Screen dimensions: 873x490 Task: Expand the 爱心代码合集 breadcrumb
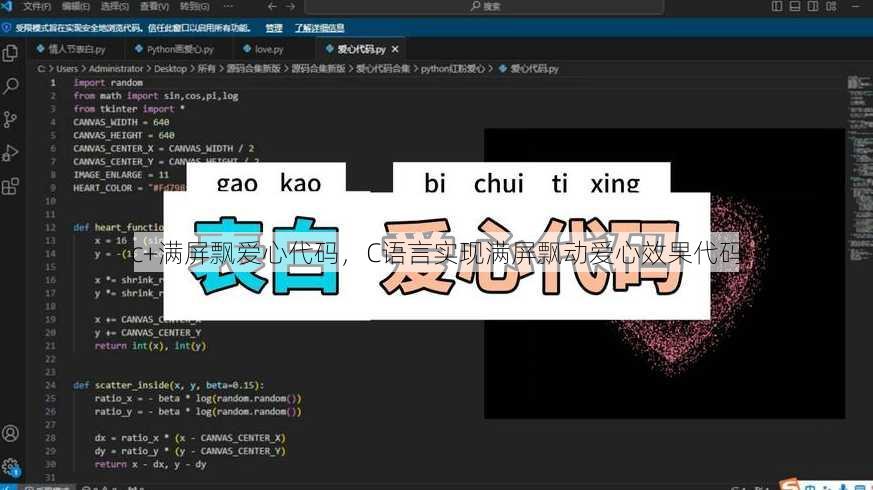point(382,68)
